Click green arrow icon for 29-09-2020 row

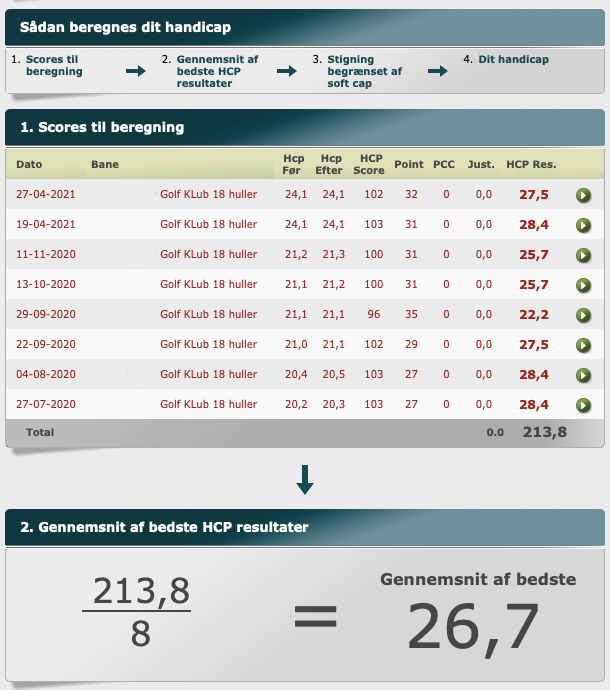(583, 315)
